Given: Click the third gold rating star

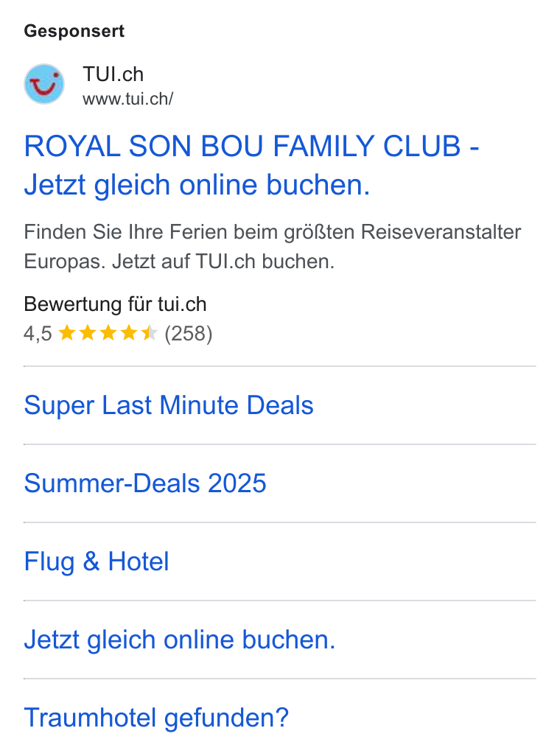Looking at the screenshot, I should tap(108, 332).
